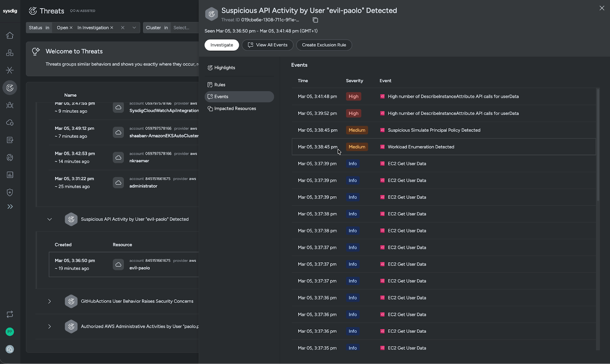Remove the Open status filter chip

71,28
